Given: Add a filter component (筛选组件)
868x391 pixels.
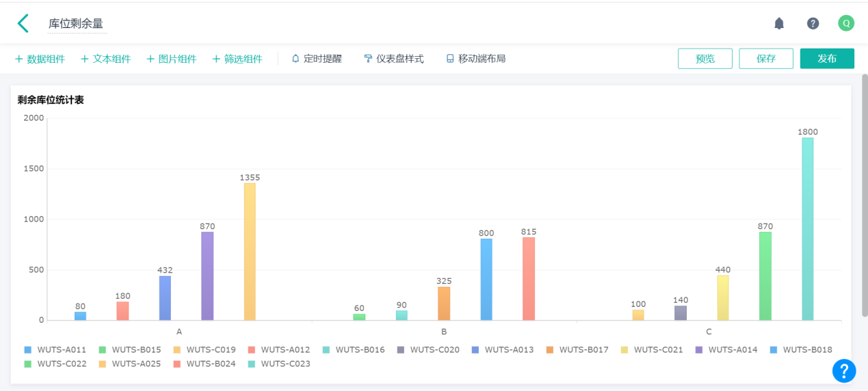Looking at the screenshot, I should pos(237,59).
